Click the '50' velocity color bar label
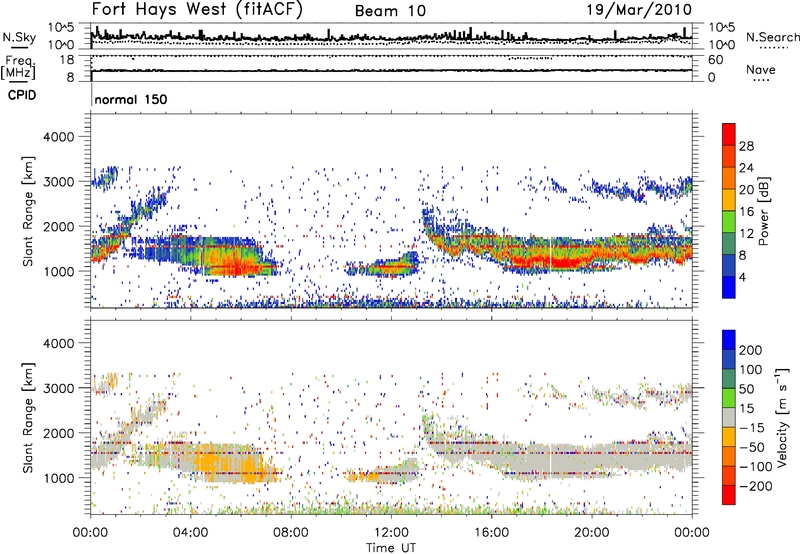 [x=746, y=389]
